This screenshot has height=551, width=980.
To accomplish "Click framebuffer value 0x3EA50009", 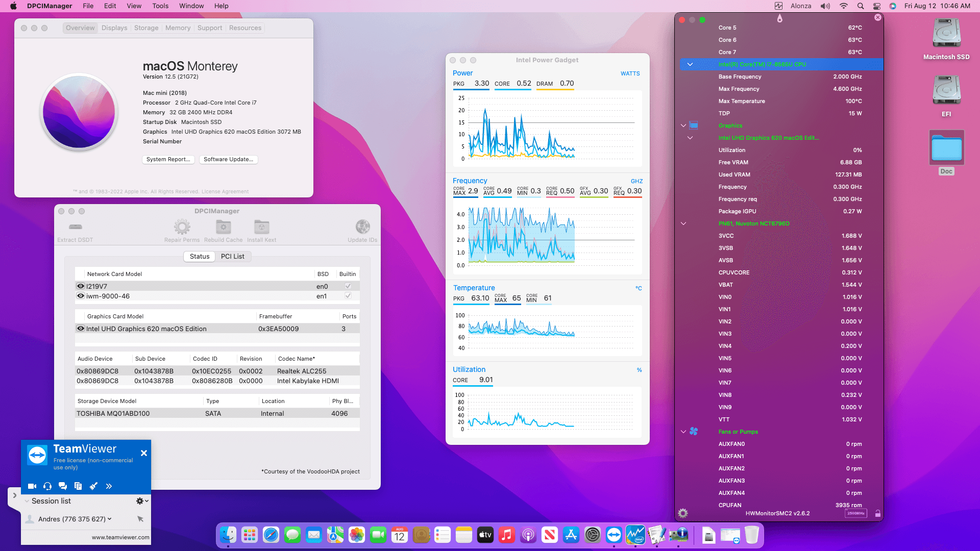I will [278, 329].
